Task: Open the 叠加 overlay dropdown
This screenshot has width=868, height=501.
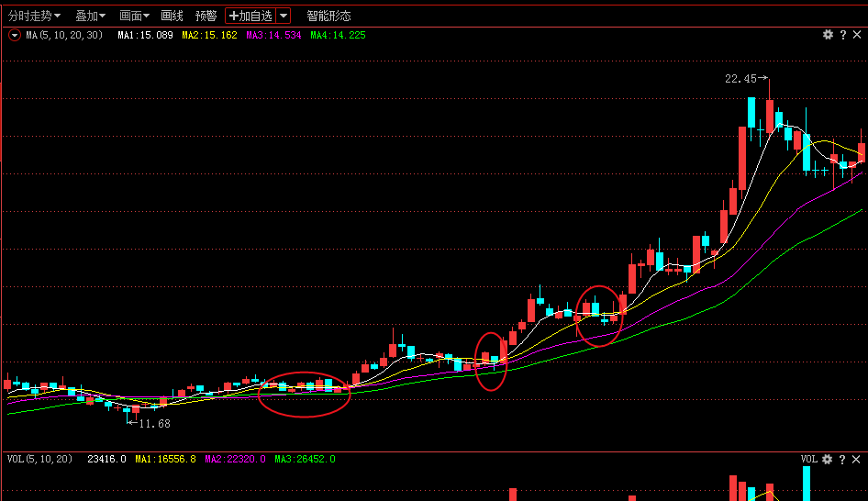Action: 90,16
